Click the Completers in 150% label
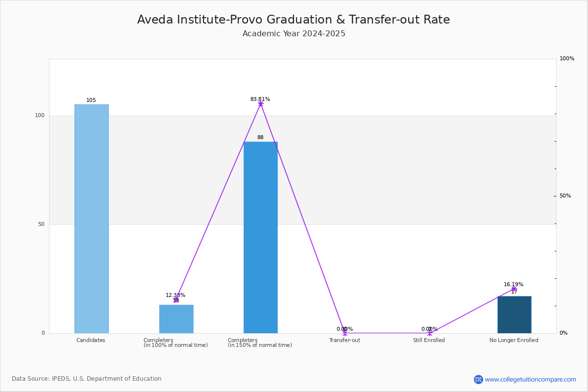Screen dimensions: 588x392 click(x=260, y=343)
